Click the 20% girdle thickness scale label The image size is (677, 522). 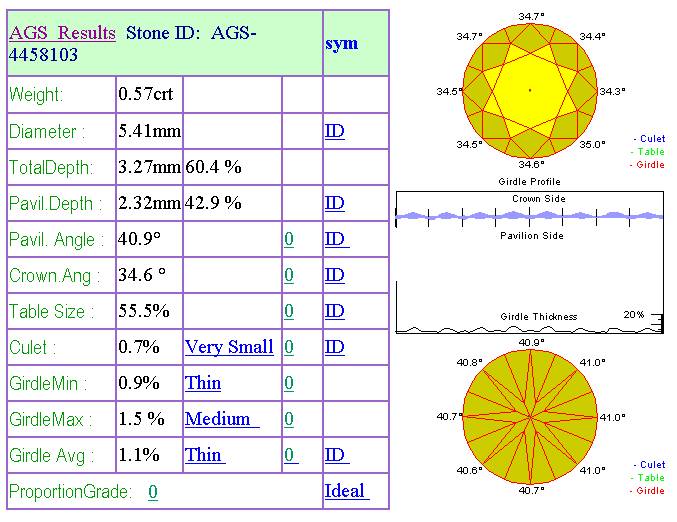click(x=634, y=315)
